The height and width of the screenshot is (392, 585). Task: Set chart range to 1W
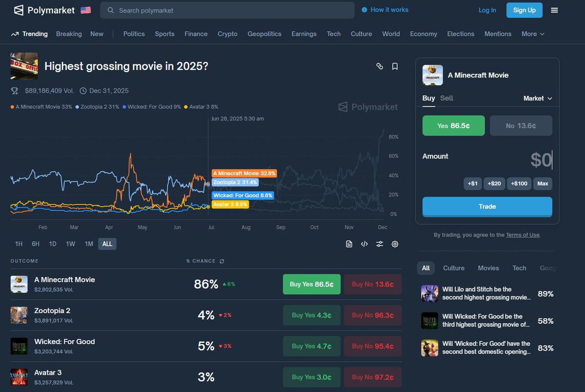tap(70, 244)
